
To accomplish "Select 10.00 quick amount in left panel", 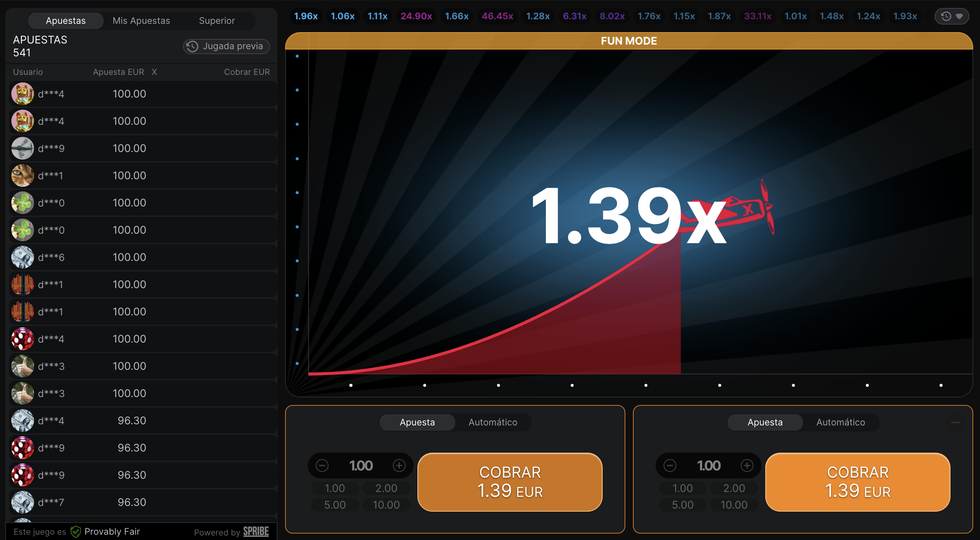I will pos(386,504).
